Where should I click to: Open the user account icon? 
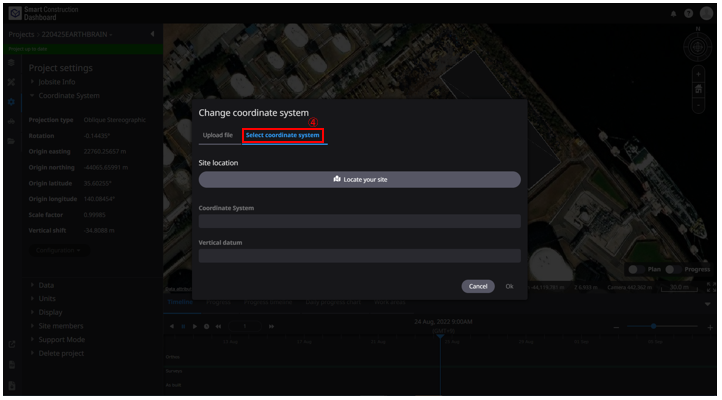[706, 14]
